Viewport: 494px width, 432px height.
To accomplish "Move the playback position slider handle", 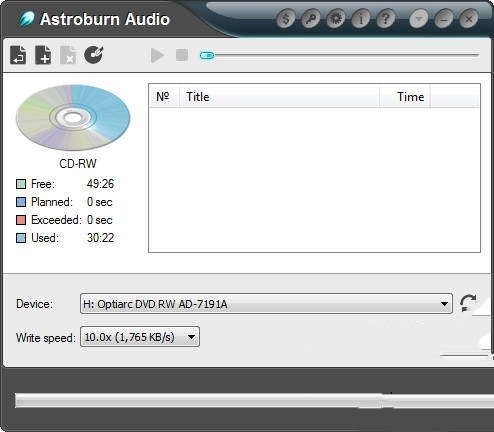I will pos(207,55).
